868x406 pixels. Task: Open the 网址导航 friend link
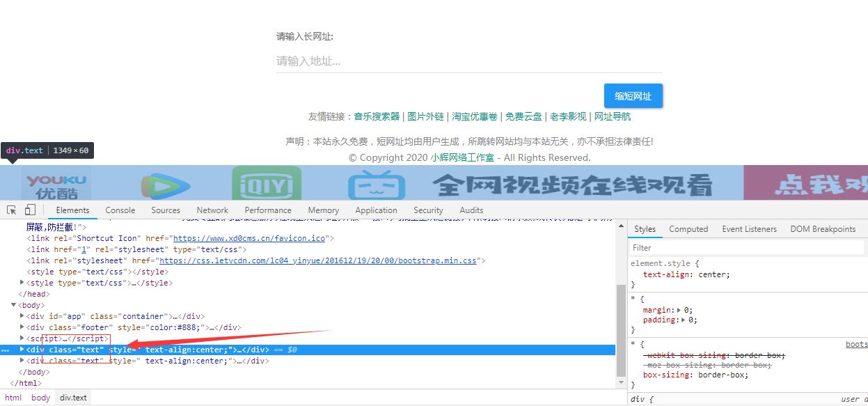click(x=613, y=116)
